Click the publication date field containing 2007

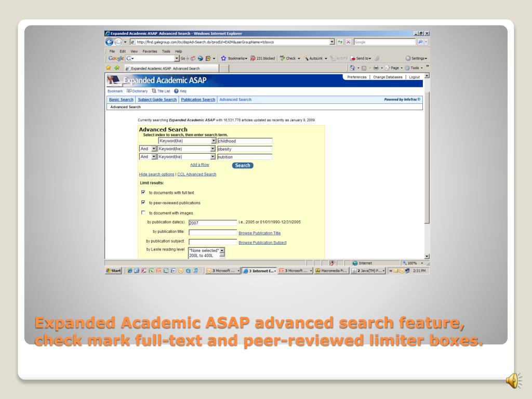coord(212,223)
